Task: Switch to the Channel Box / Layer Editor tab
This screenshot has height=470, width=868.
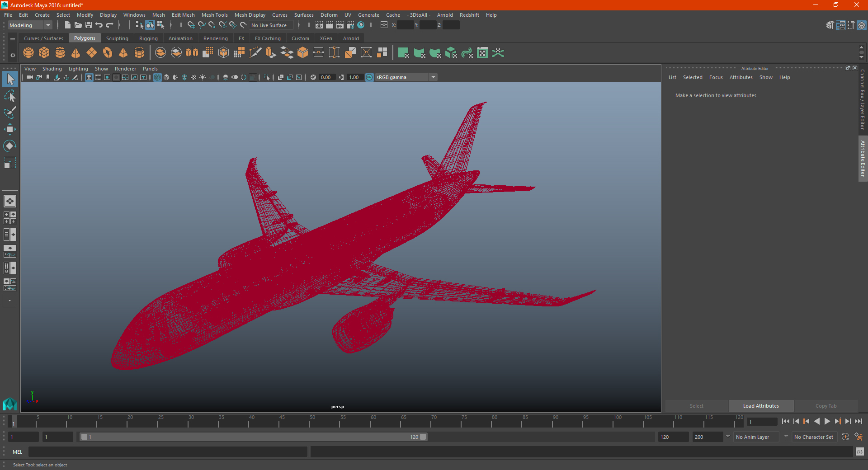Action: [863, 99]
